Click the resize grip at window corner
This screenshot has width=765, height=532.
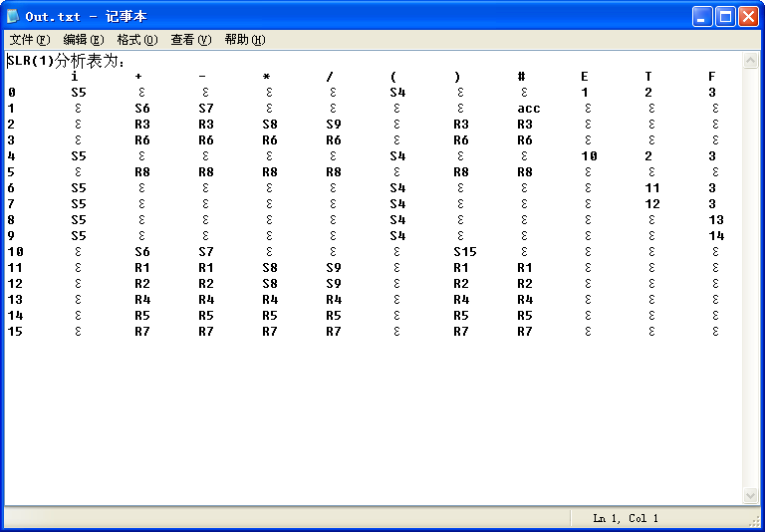tap(753, 521)
